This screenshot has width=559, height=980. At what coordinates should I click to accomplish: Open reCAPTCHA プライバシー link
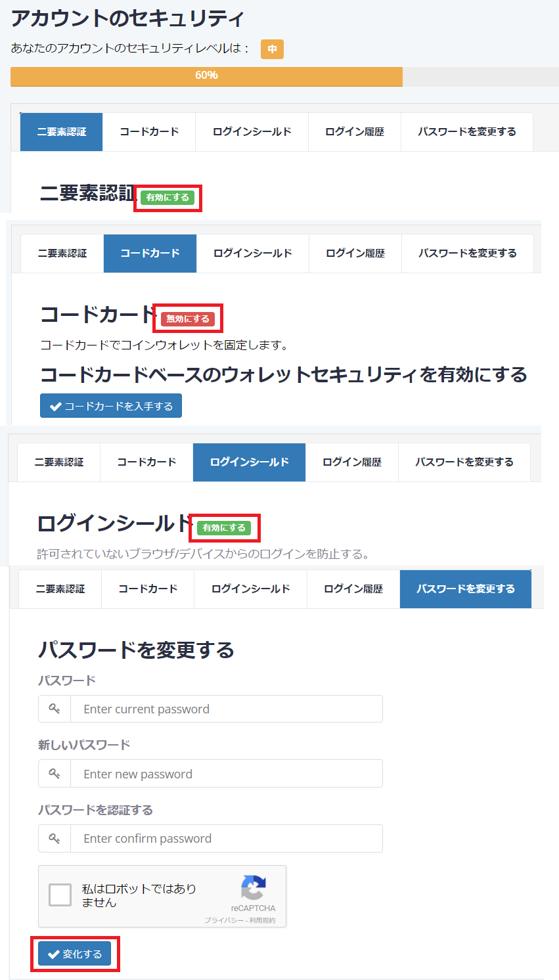[x=224, y=920]
